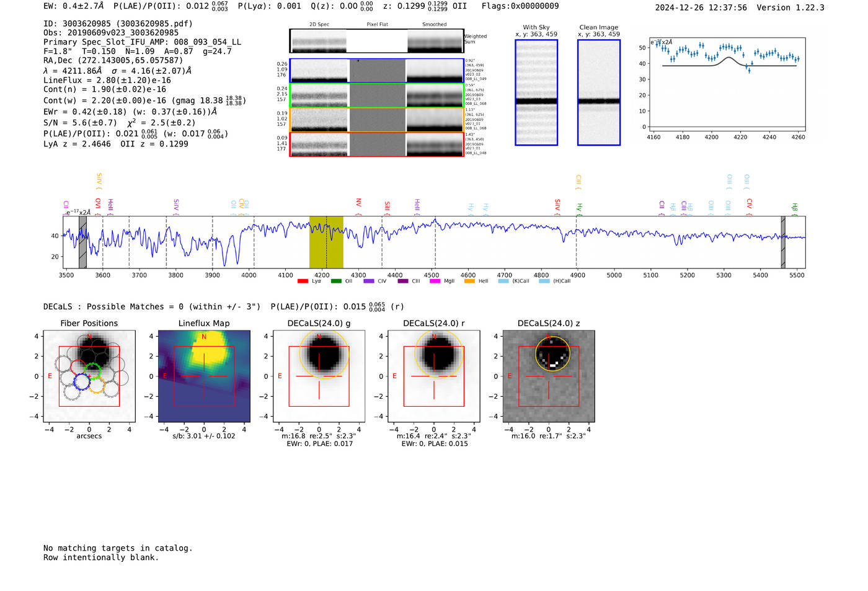This screenshot has height=591, width=868.
Task: Click the Weighted Sum 2D spectrum strip
Action: (x=377, y=41)
